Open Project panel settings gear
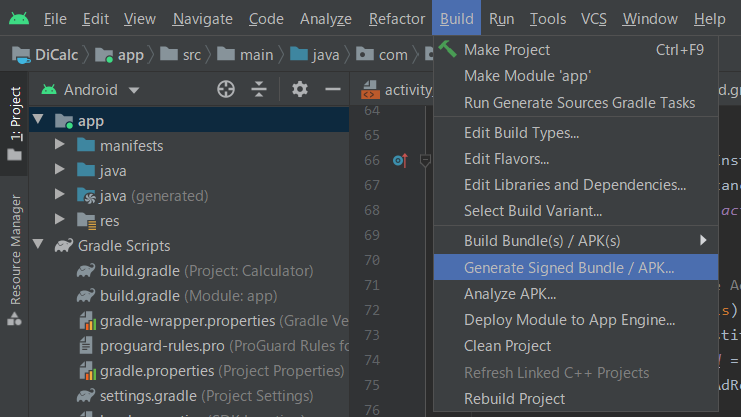Viewport: 741px width, 417px height. tap(300, 89)
